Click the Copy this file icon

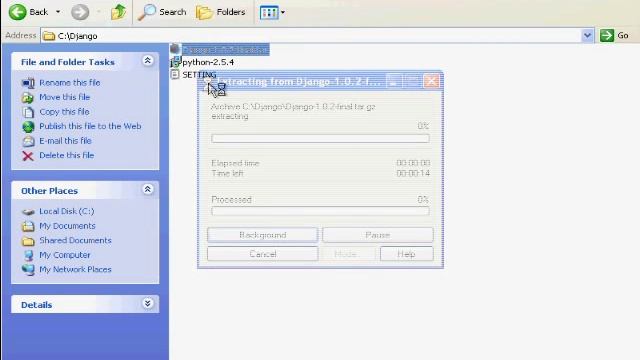point(28,112)
